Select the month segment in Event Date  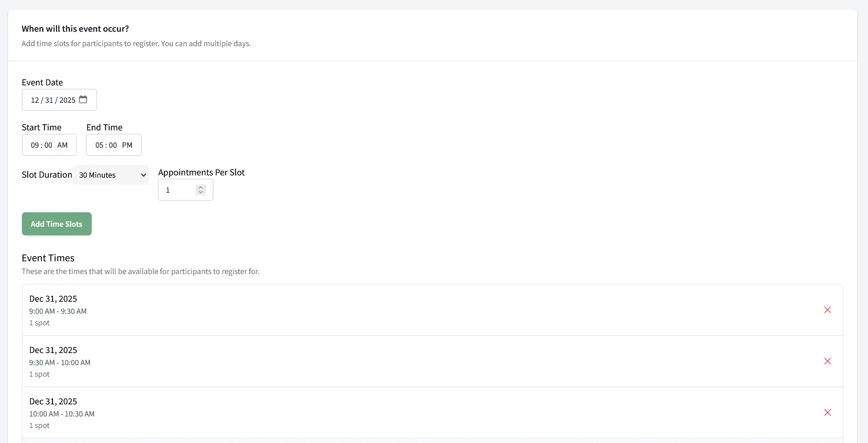(35, 100)
